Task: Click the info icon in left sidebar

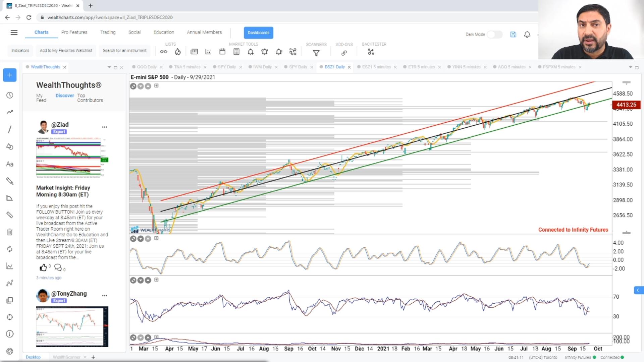Action: [x=10, y=334]
